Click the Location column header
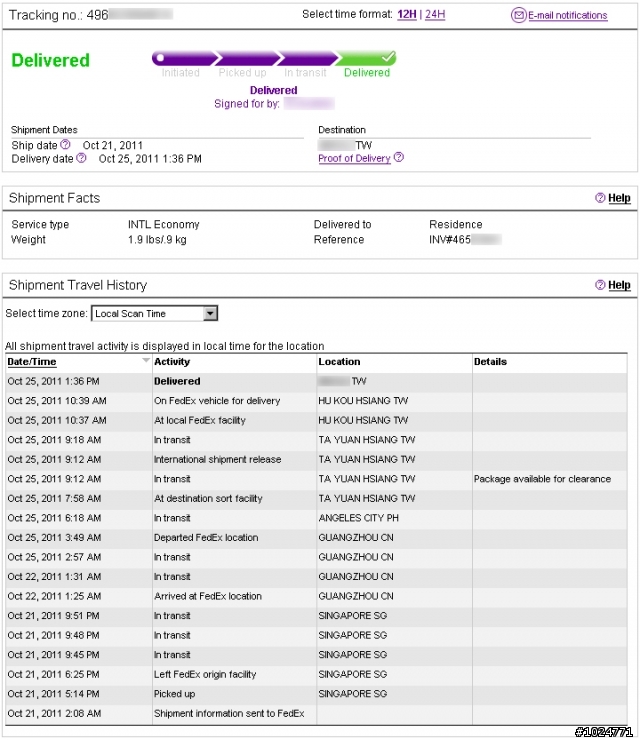Image resolution: width=640 pixels, height=740 pixels. coord(339,362)
